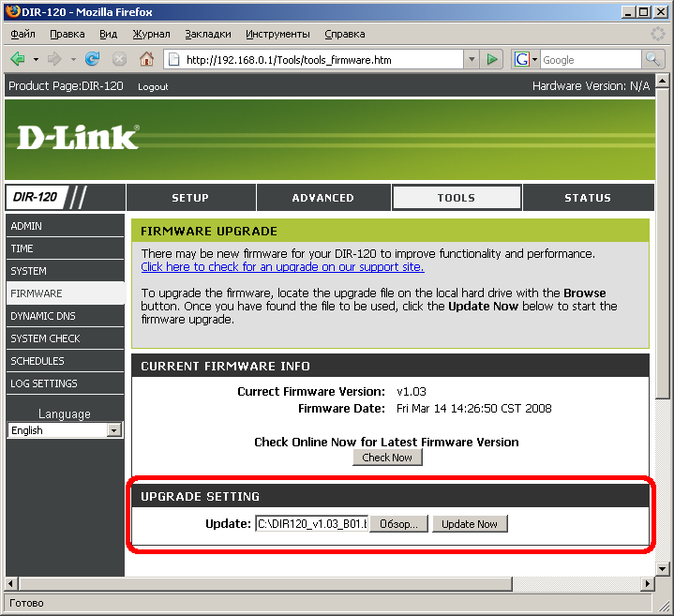The image size is (674, 616).
Task: Open the Правка menu
Action: pos(67,34)
